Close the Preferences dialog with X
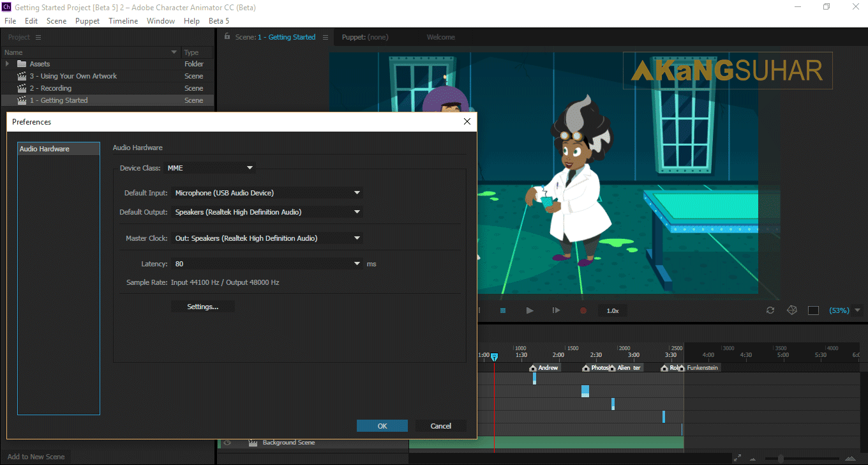This screenshot has width=868, height=465. pos(467,121)
